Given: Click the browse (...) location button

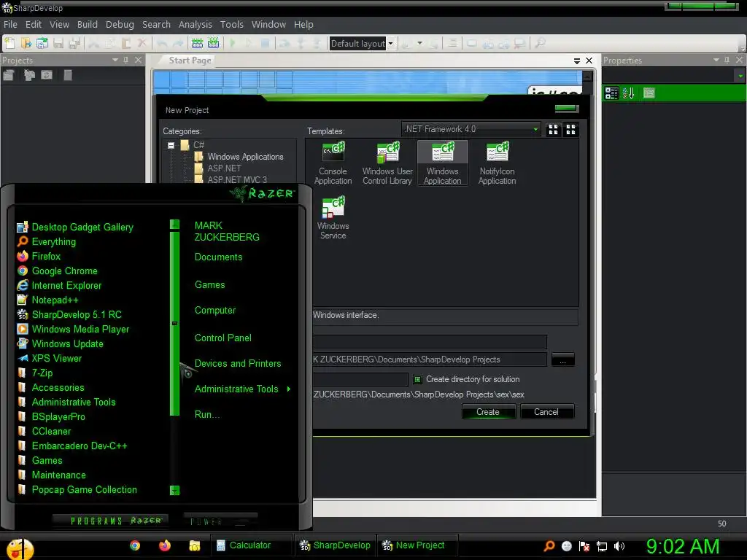Looking at the screenshot, I should (562, 360).
